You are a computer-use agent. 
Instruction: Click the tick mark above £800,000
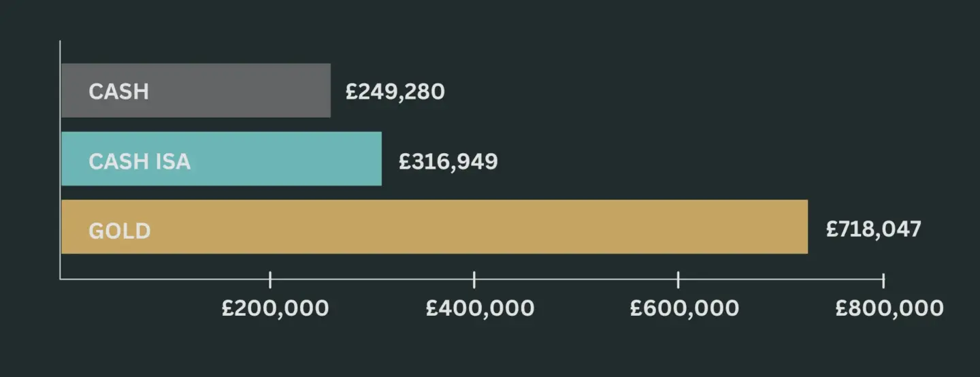pyautogui.click(x=883, y=279)
